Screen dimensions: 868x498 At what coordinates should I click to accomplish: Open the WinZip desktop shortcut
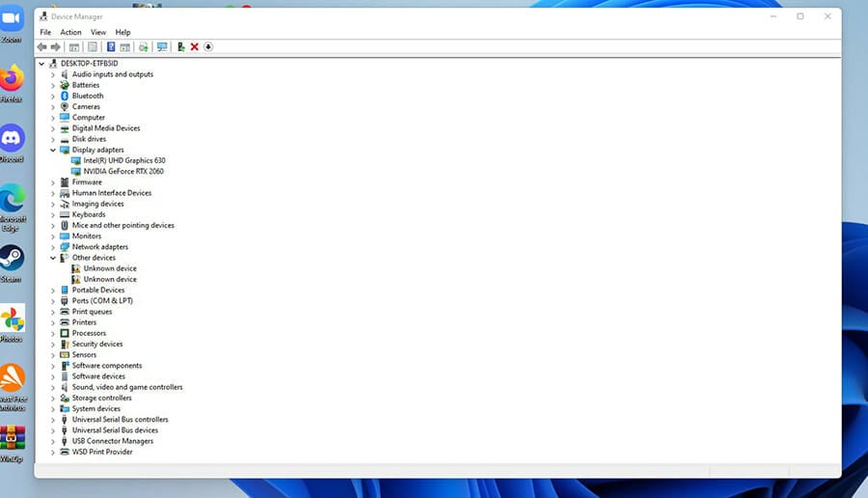pyautogui.click(x=13, y=443)
